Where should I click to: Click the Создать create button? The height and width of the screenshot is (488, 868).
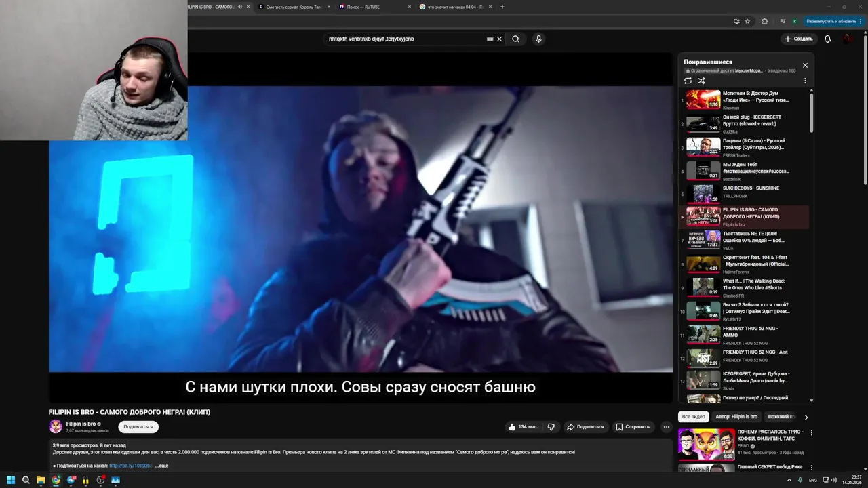[x=799, y=39]
